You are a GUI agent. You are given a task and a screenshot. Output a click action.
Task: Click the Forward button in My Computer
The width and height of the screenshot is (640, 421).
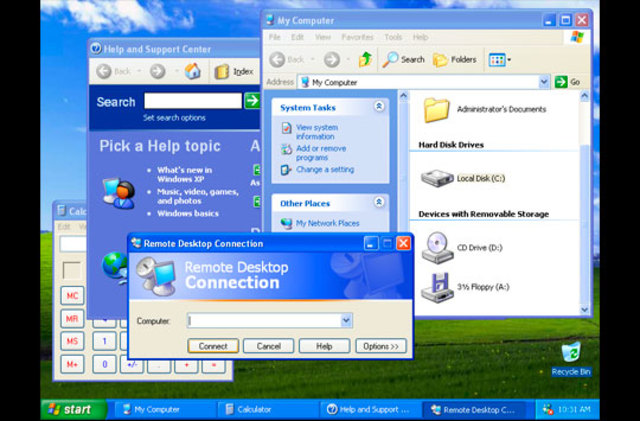(331, 60)
